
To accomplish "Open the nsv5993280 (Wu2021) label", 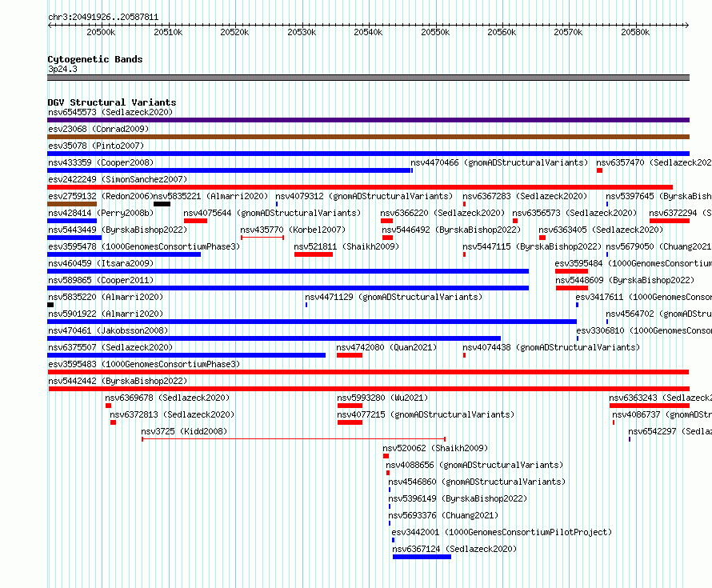I will tap(382, 398).
